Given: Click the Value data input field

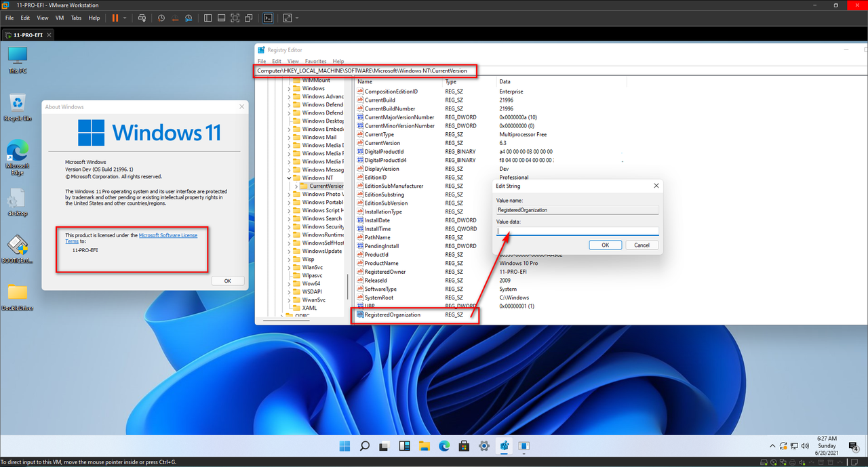Looking at the screenshot, I should (577, 231).
